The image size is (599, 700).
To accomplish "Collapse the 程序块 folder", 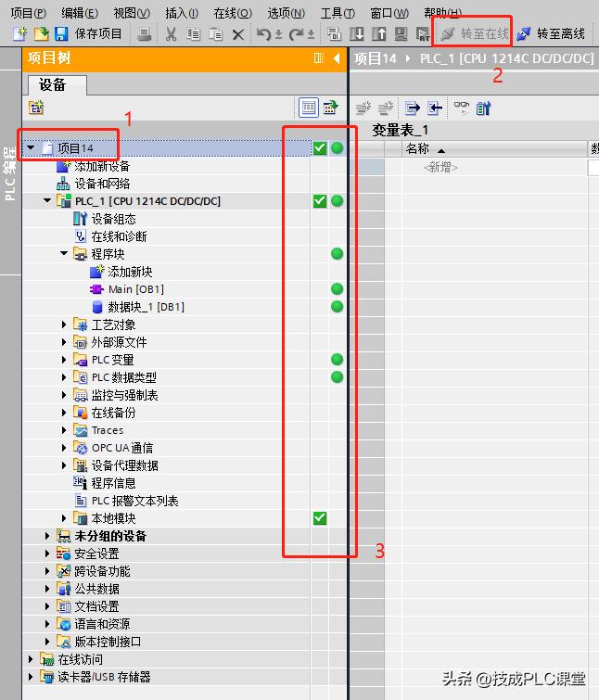I will [x=64, y=253].
